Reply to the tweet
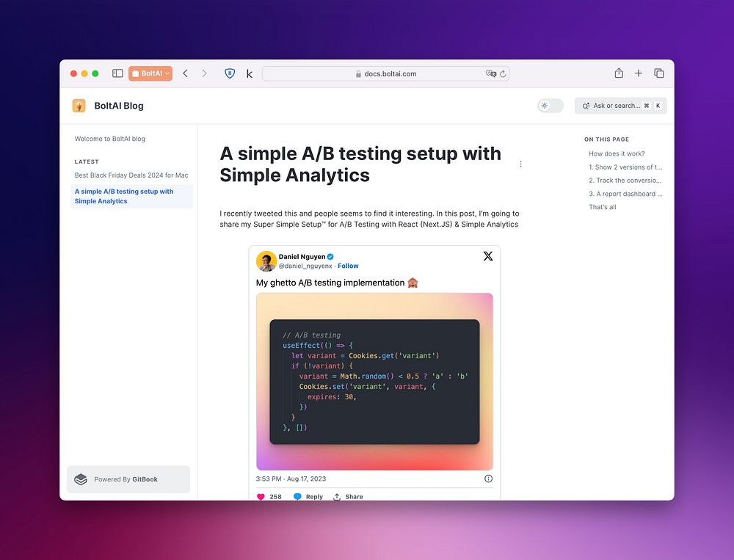734x560 pixels. (308, 497)
